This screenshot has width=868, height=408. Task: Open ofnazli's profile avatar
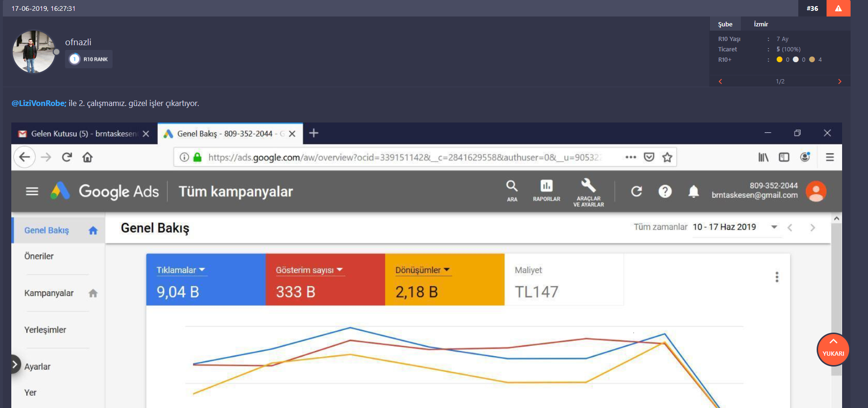click(33, 52)
